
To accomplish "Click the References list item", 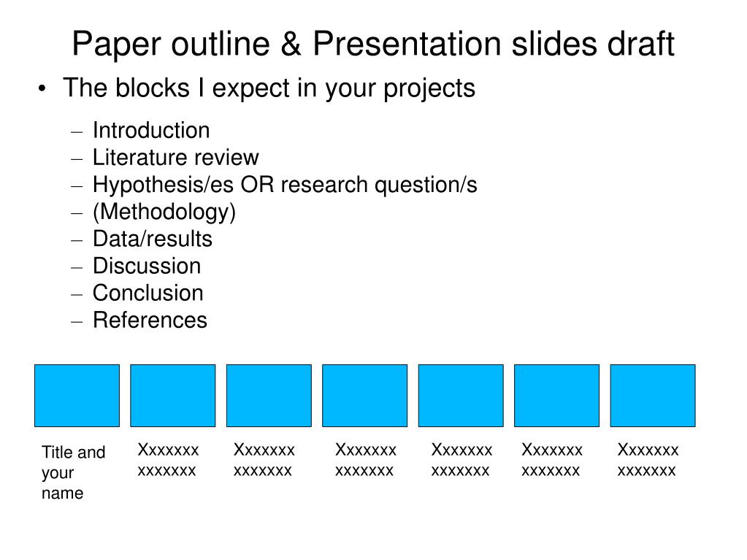I will tap(150, 321).
